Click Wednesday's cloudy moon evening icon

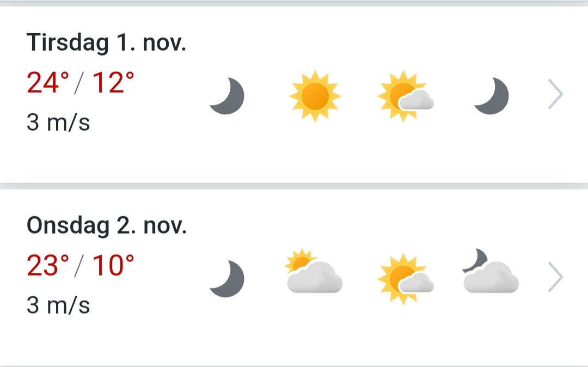490,272
